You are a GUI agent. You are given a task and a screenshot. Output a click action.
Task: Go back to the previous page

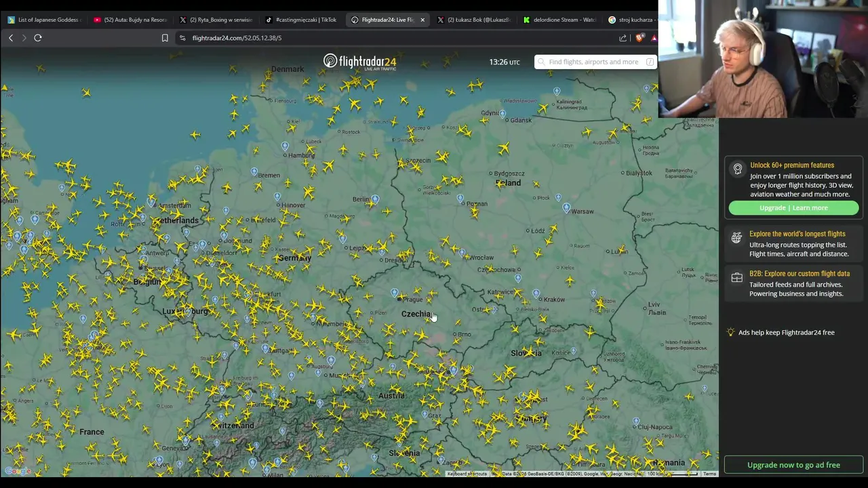(x=11, y=38)
